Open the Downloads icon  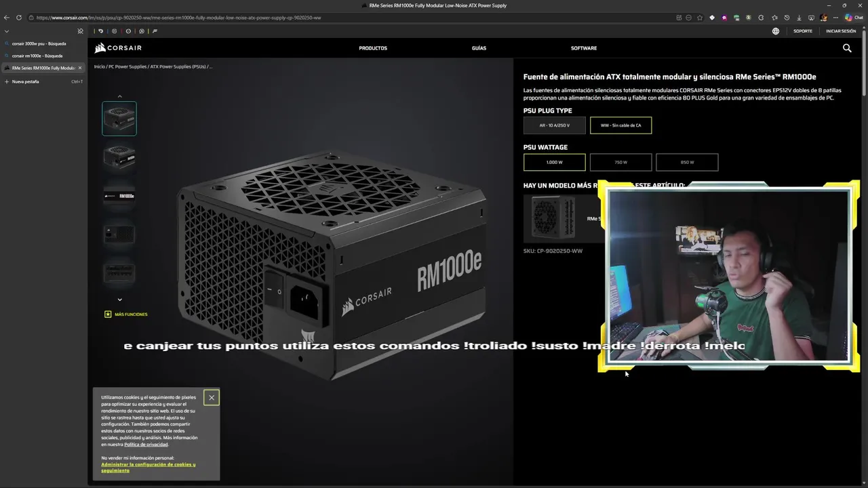tap(799, 18)
